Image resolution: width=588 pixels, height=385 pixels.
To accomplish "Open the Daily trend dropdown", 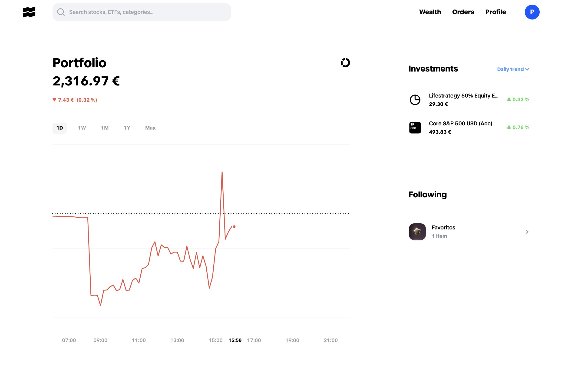I will pos(513,69).
